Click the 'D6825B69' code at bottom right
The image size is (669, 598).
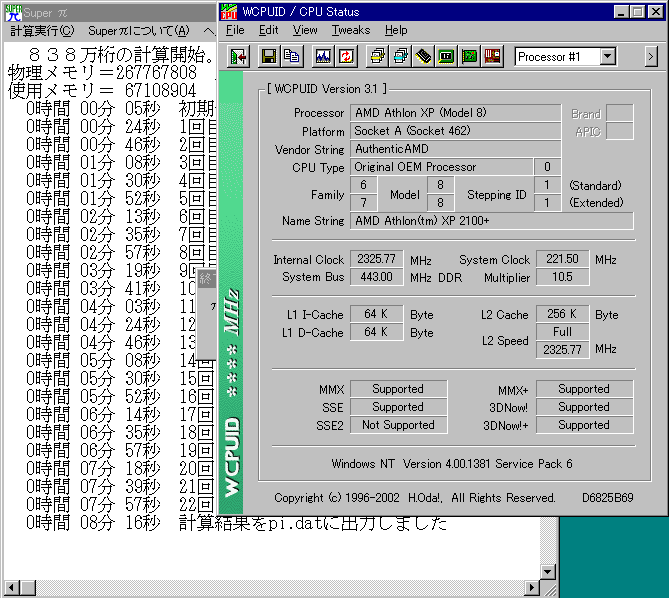[608, 498]
